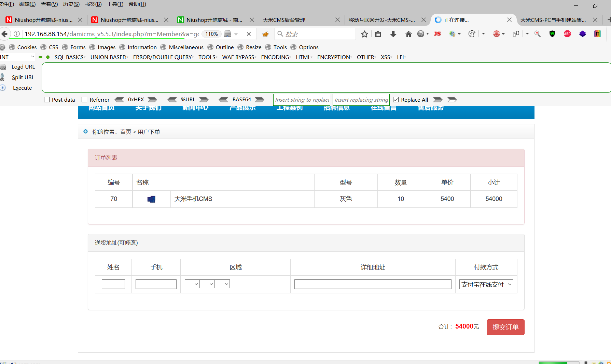The image size is (611, 364).
Task: Go to the browser home icon
Action: click(408, 34)
